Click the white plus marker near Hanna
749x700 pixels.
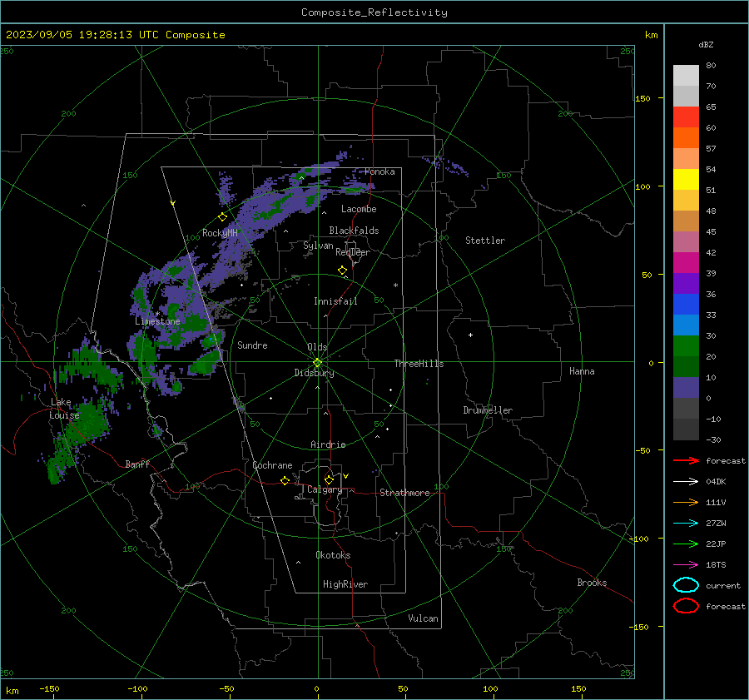[x=470, y=335]
